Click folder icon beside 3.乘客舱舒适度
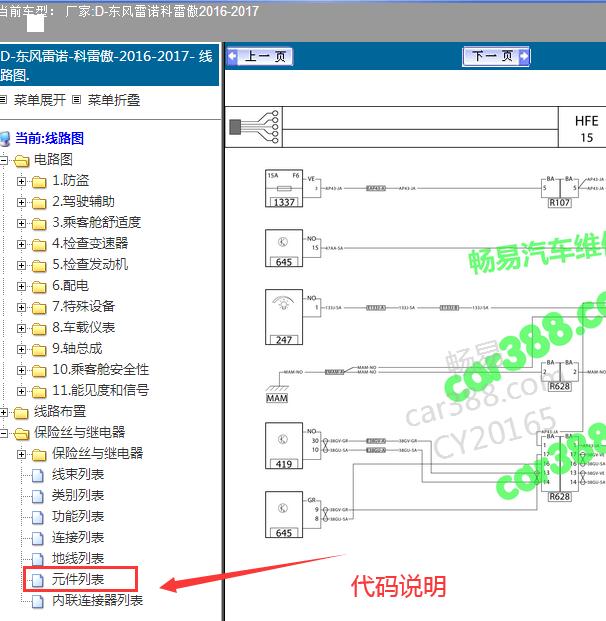The height and width of the screenshot is (621, 606). [39, 224]
